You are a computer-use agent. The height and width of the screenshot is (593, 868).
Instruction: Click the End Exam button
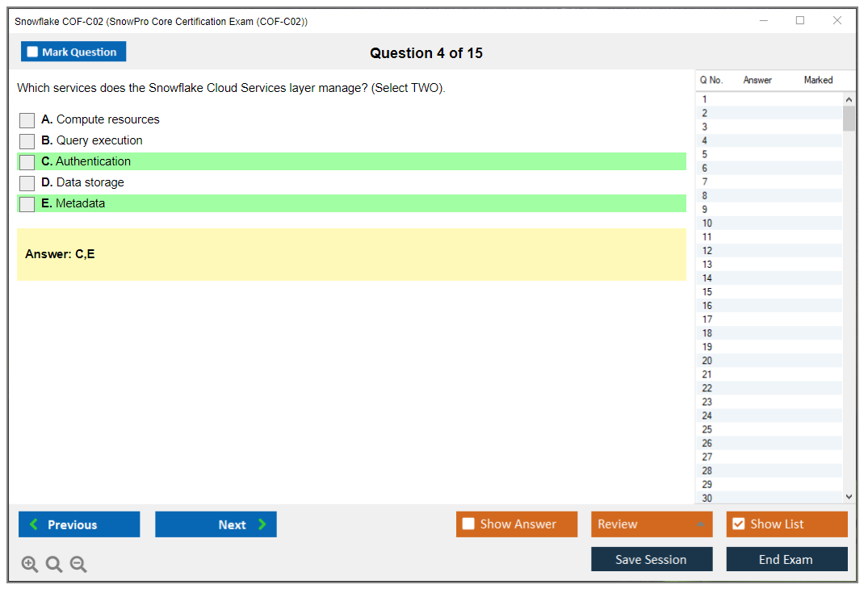pyautogui.click(x=786, y=559)
